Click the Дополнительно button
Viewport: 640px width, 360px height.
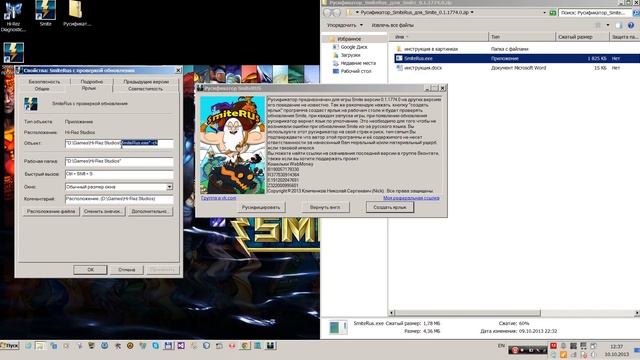[150, 211]
